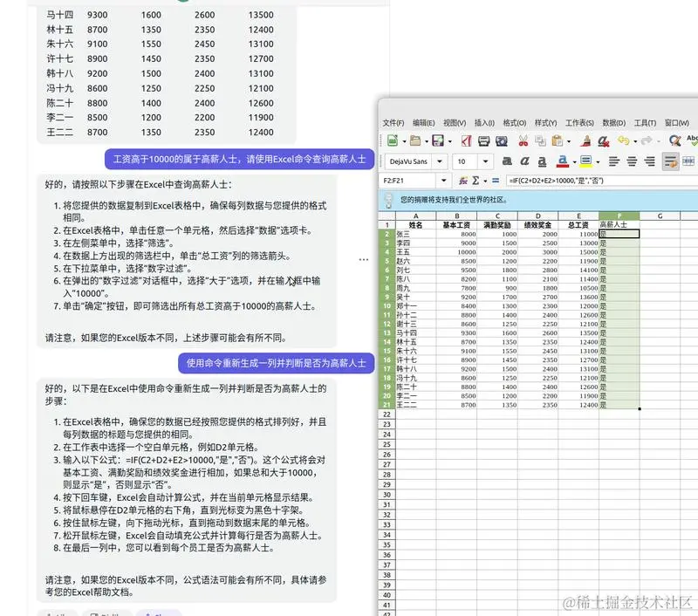The height and width of the screenshot is (616, 698).
Task: Open the font color dropdown arrow
Action: pos(574,162)
